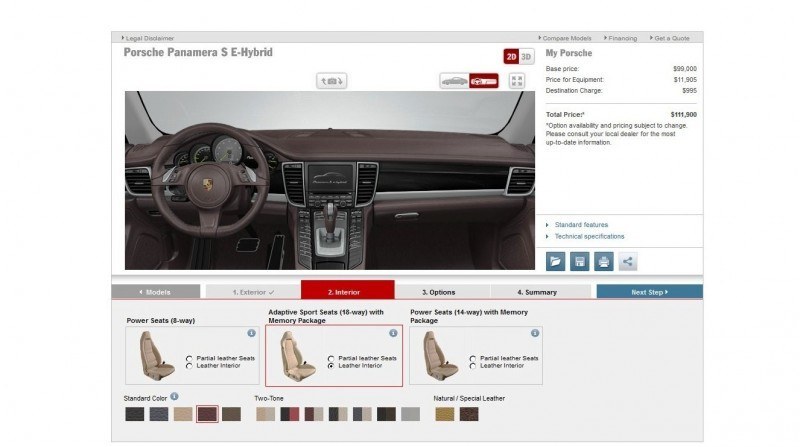Go back to Models
The width and height of the screenshot is (800, 447).
point(156,292)
